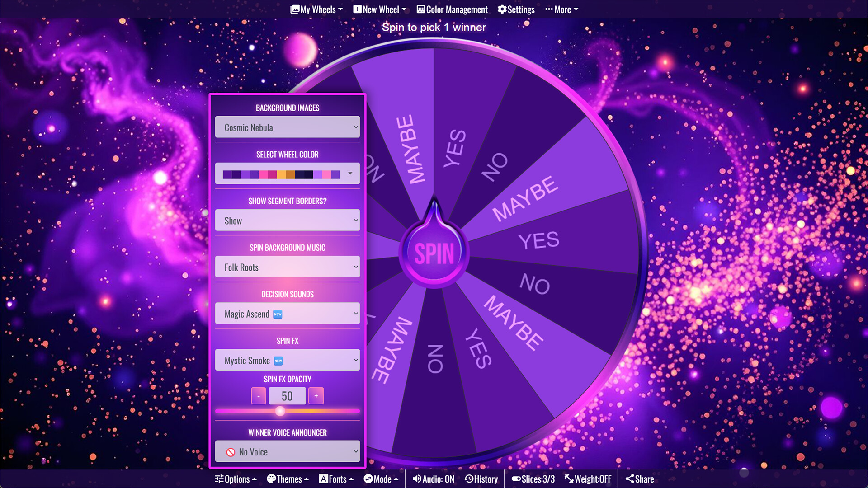This screenshot has width=868, height=488.
Task: Click the Themes icon
Action: click(x=271, y=479)
